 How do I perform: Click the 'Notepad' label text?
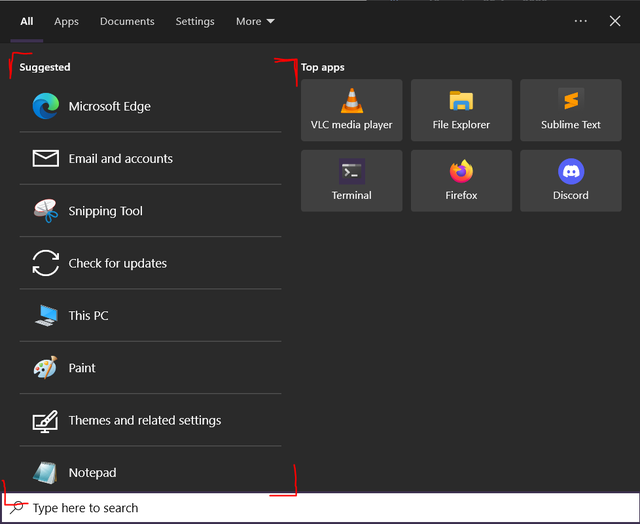coord(92,473)
